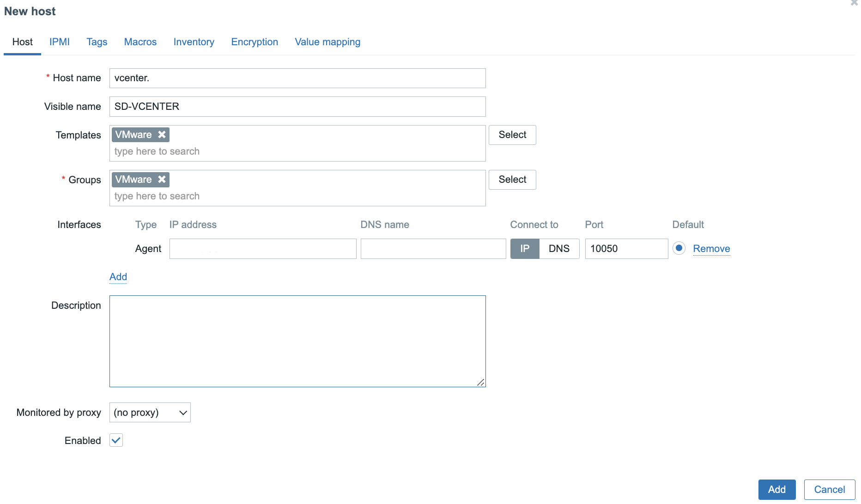Open the Monitored by proxy dropdown
Image resolution: width=861 pixels, height=504 pixels.
tap(150, 413)
